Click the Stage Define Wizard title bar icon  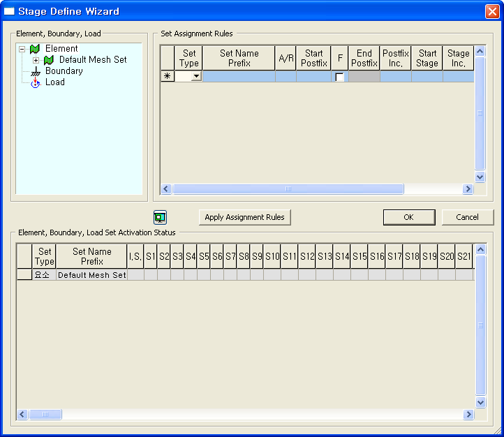pyautogui.click(x=10, y=11)
